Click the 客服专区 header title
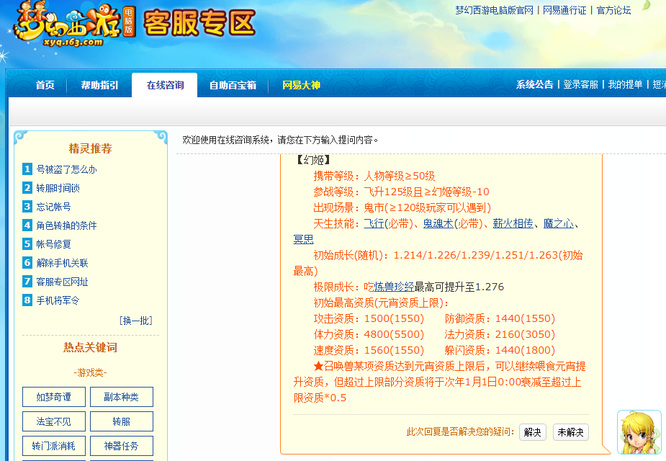 [200, 23]
